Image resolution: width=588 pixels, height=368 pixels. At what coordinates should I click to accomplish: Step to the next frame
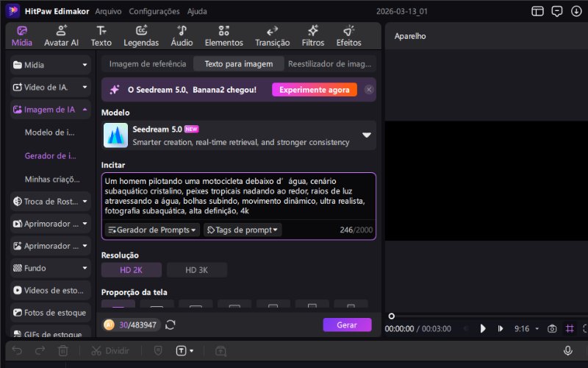(x=501, y=328)
